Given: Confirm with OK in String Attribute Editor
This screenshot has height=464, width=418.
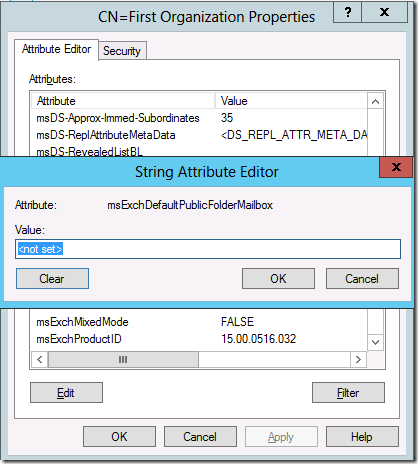Looking at the screenshot, I should pyautogui.click(x=278, y=278).
